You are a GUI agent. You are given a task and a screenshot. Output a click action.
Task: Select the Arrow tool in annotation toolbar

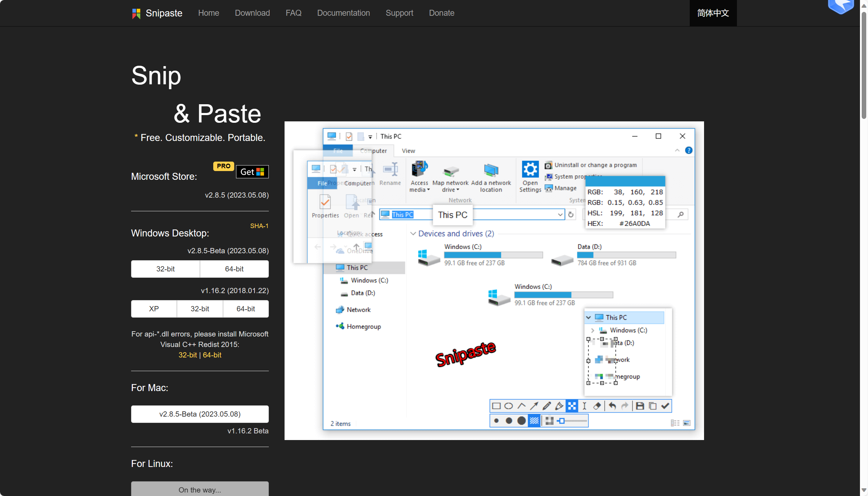tap(534, 406)
